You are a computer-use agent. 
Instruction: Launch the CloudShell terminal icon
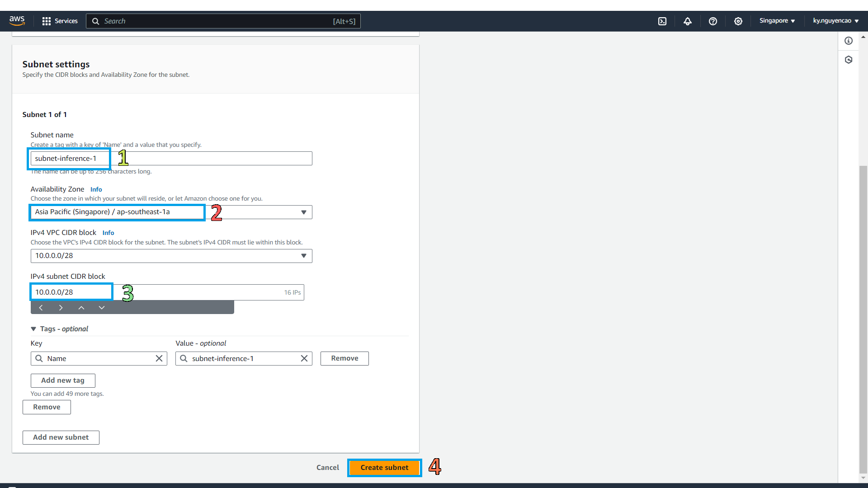point(662,21)
